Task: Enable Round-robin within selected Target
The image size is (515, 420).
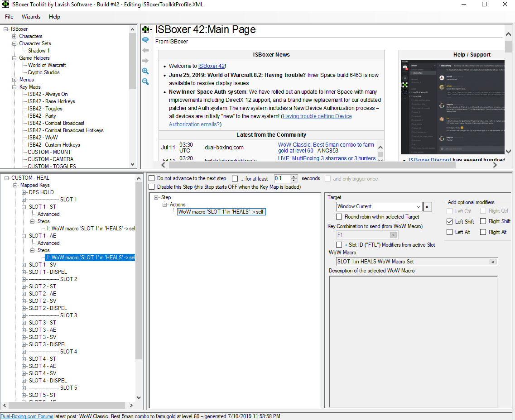Action: point(339,217)
